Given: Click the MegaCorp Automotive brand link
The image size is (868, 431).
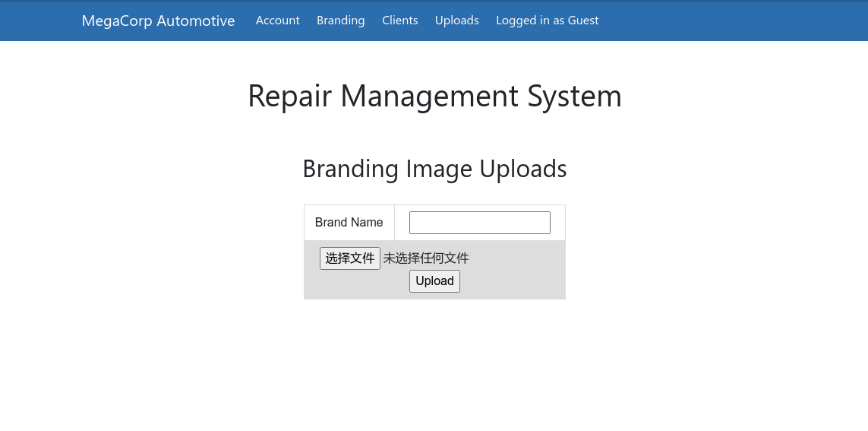Looking at the screenshot, I should coord(158,21).
